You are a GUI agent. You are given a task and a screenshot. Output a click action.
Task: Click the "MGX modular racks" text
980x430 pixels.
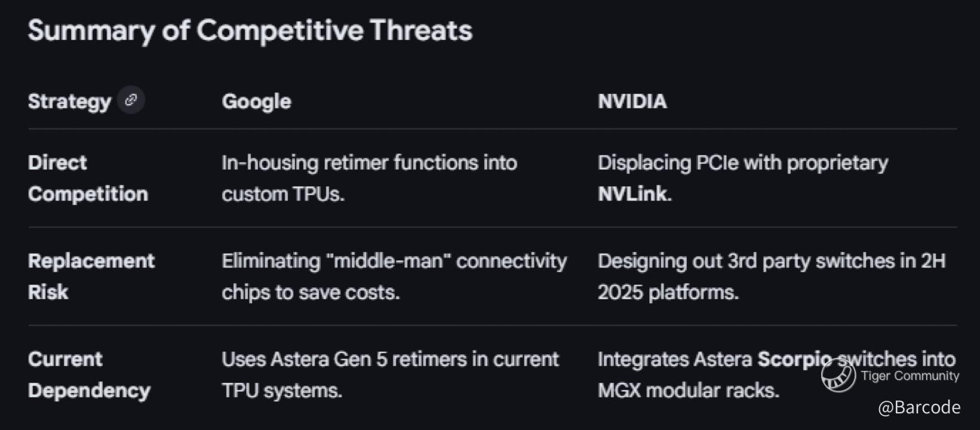[688, 391]
